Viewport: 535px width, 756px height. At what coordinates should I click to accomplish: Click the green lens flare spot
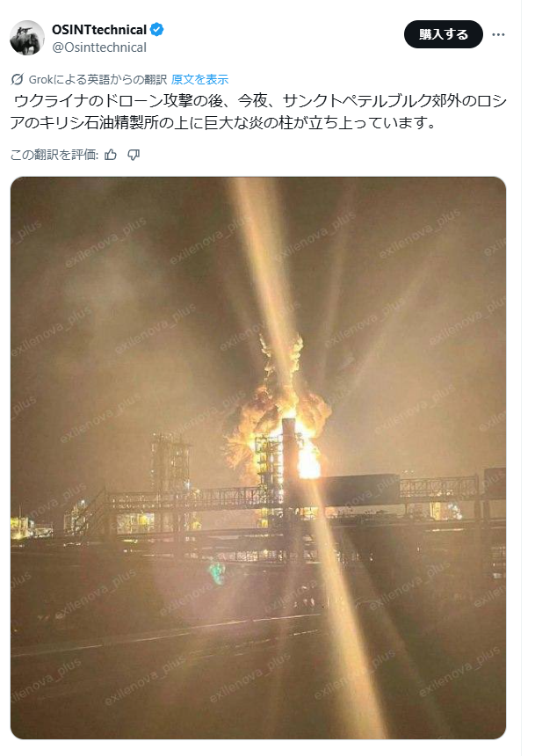216,572
